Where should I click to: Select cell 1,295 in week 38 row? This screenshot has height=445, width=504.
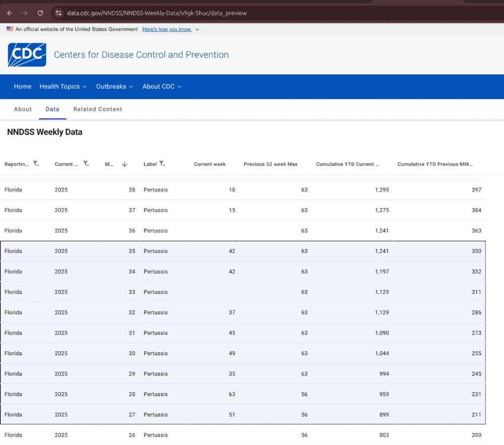(x=382, y=190)
